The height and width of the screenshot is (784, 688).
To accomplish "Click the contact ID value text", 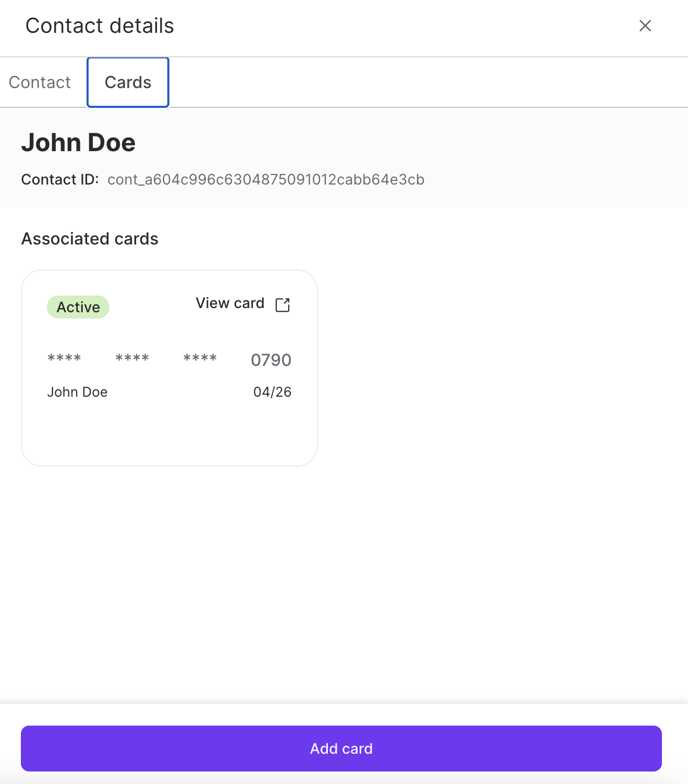I will click(266, 180).
